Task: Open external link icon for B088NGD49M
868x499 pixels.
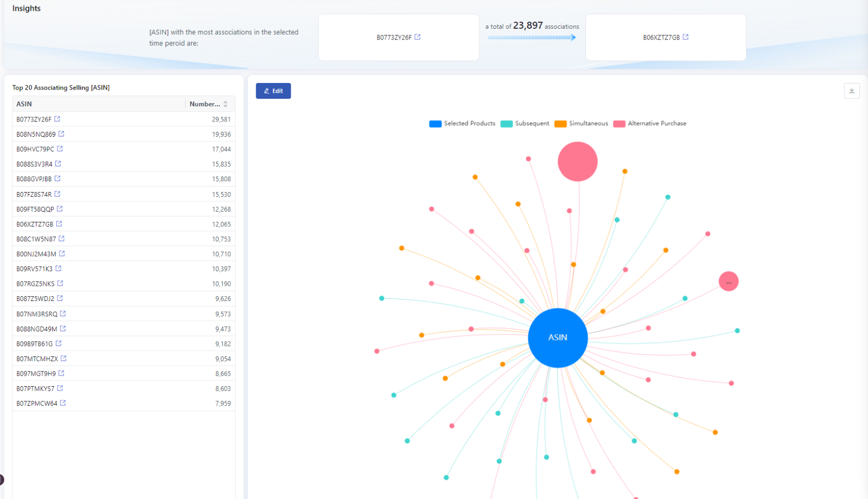Action: point(63,328)
